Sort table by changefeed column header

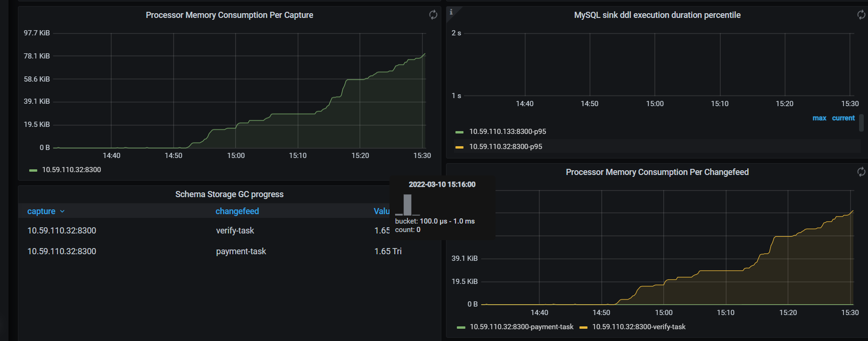coord(237,211)
